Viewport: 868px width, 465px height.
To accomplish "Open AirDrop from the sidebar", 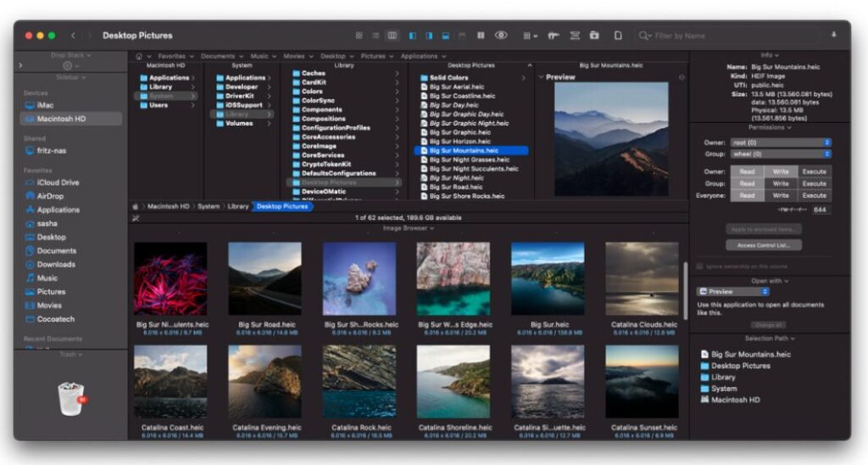I will coord(49,196).
